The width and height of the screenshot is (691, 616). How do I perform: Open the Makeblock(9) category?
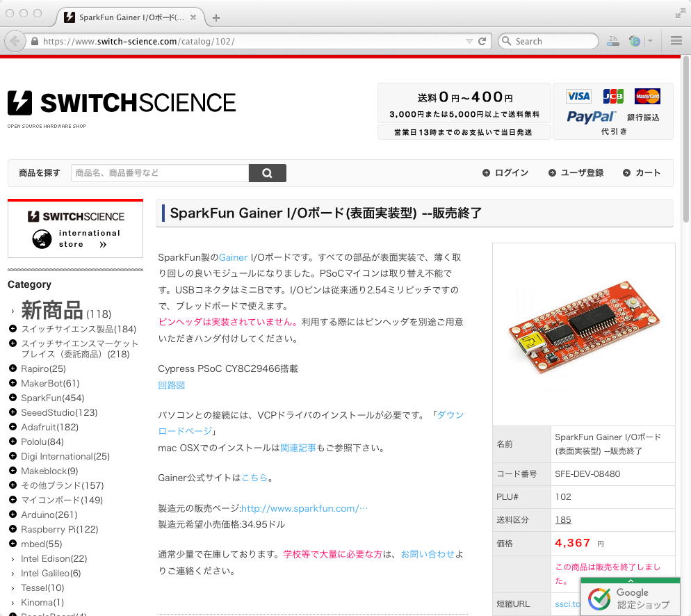pos(49,471)
